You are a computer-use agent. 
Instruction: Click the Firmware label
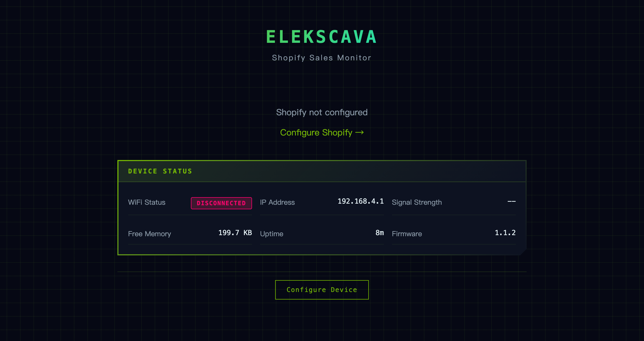(407, 234)
